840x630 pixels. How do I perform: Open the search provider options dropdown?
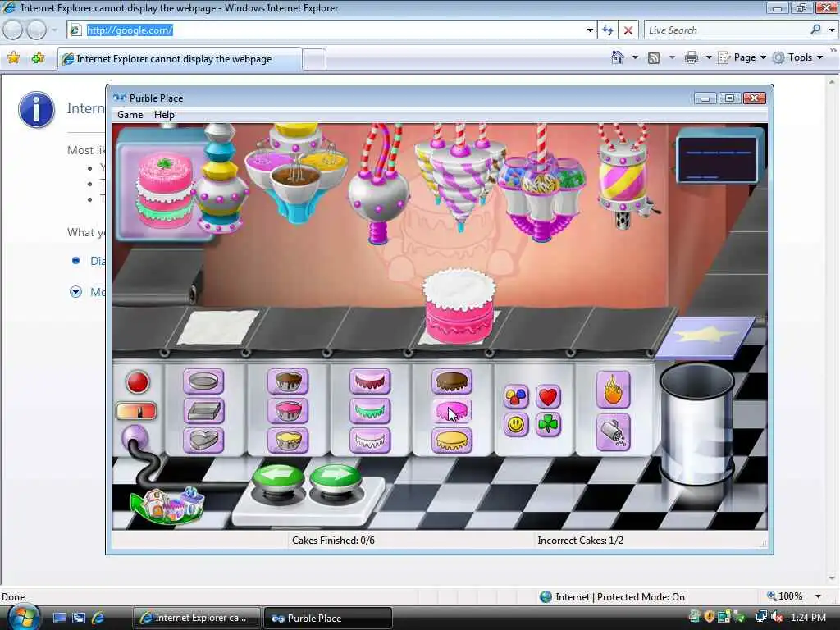[x=832, y=30]
